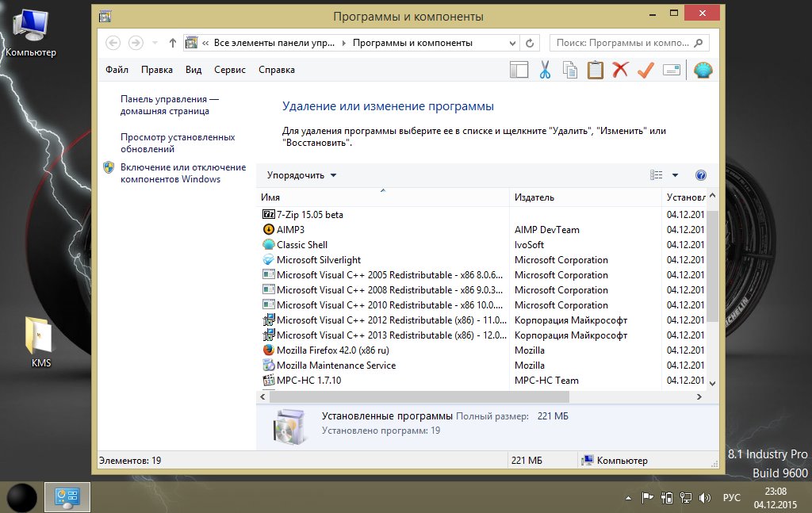Click the Cut scissors toolbar icon
Viewport: 812px width, 513px height.
[x=544, y=69]
